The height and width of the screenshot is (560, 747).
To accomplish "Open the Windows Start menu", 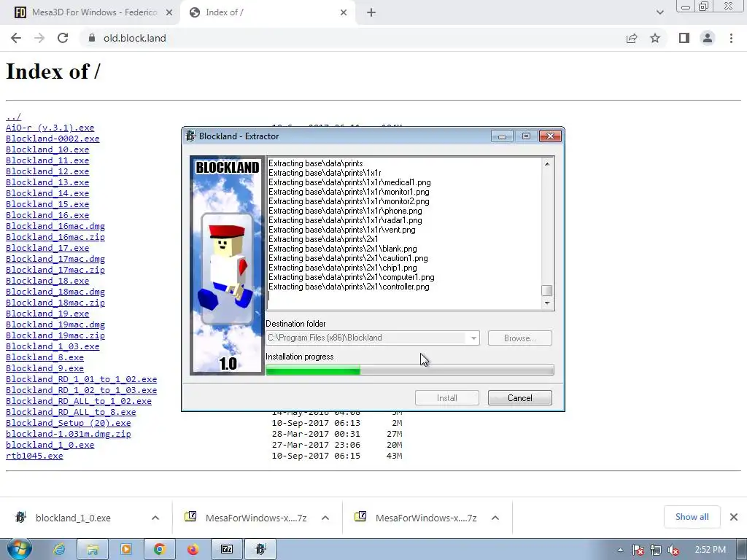I will [19, 549].
